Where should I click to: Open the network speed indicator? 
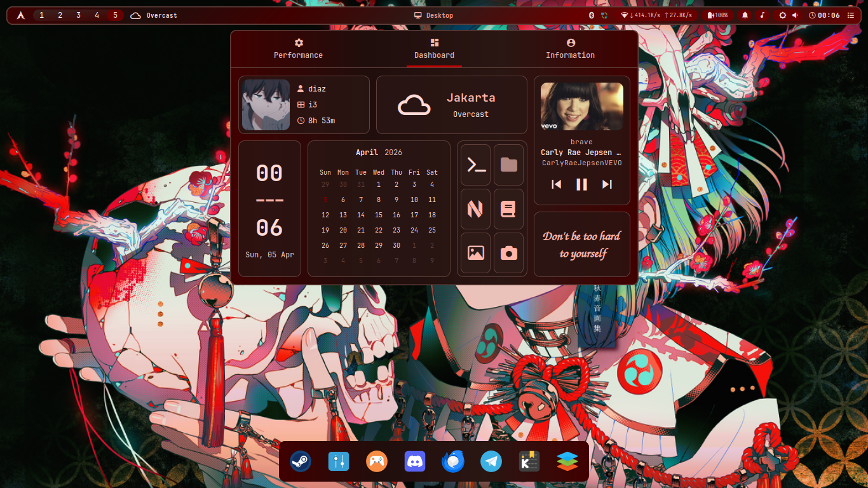click(x=657, y=15)
